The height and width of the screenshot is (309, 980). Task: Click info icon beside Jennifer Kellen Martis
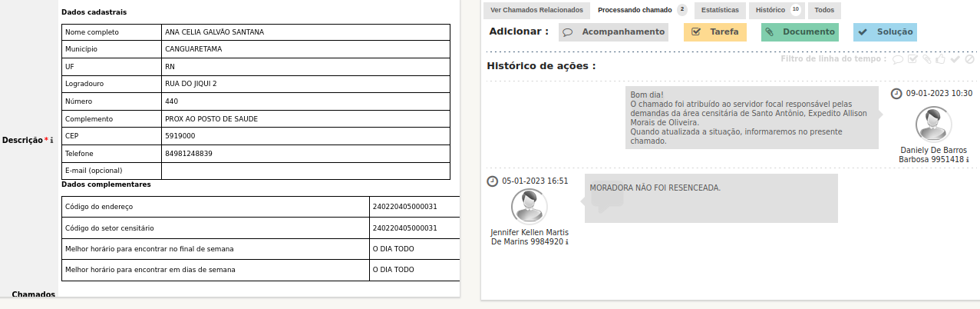568,242
